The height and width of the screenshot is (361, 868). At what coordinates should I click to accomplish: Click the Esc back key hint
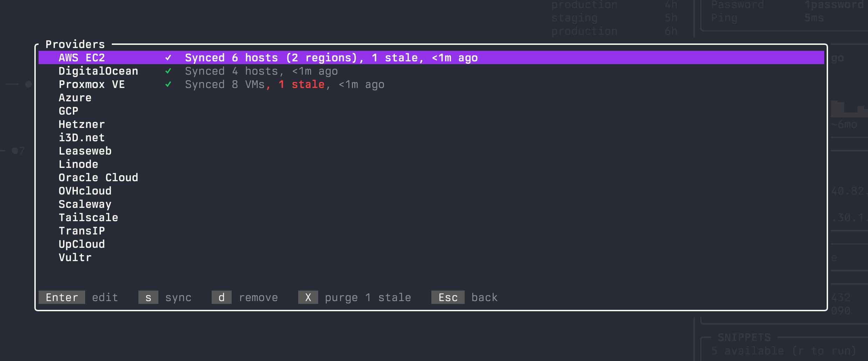464,297
